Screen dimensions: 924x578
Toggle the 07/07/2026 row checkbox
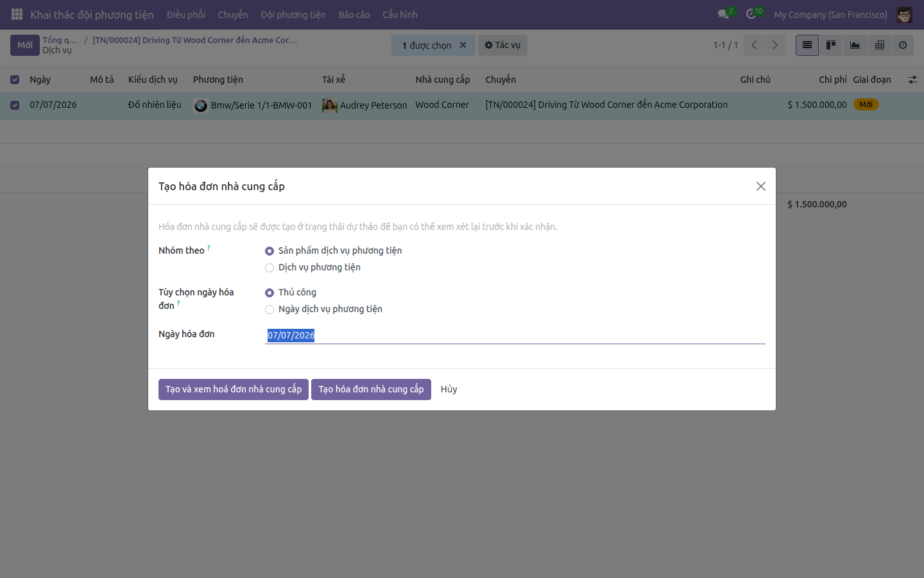(x=15, y=105)
